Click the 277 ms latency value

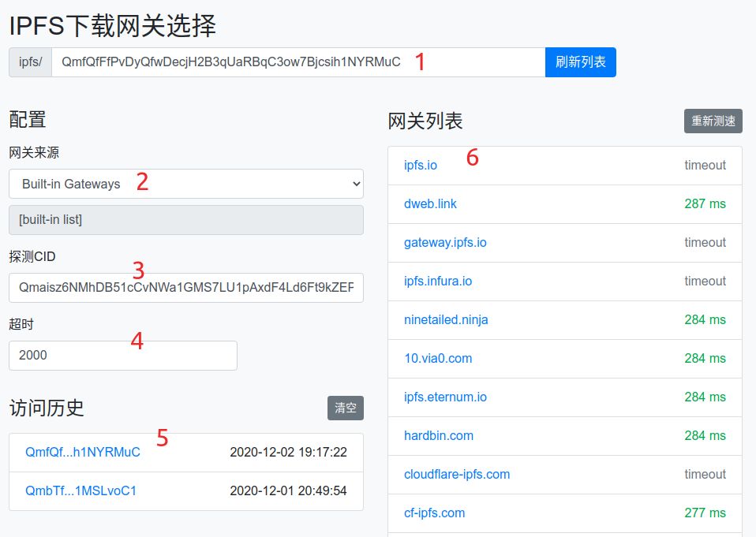click(705, 513)
